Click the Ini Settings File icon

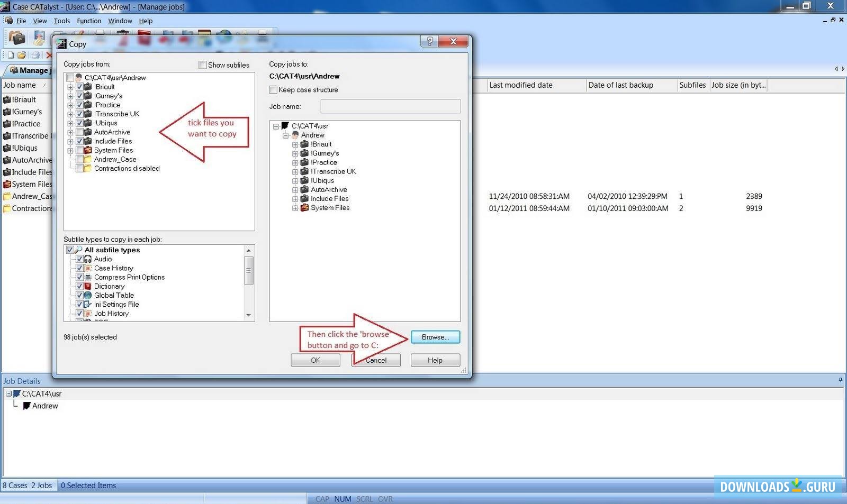click(88, 305)
